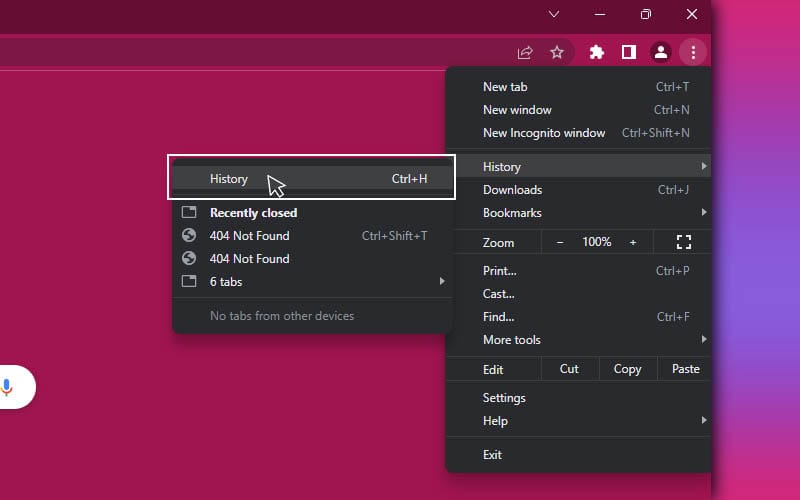Increase zoom with the plus button

(633, 242)
